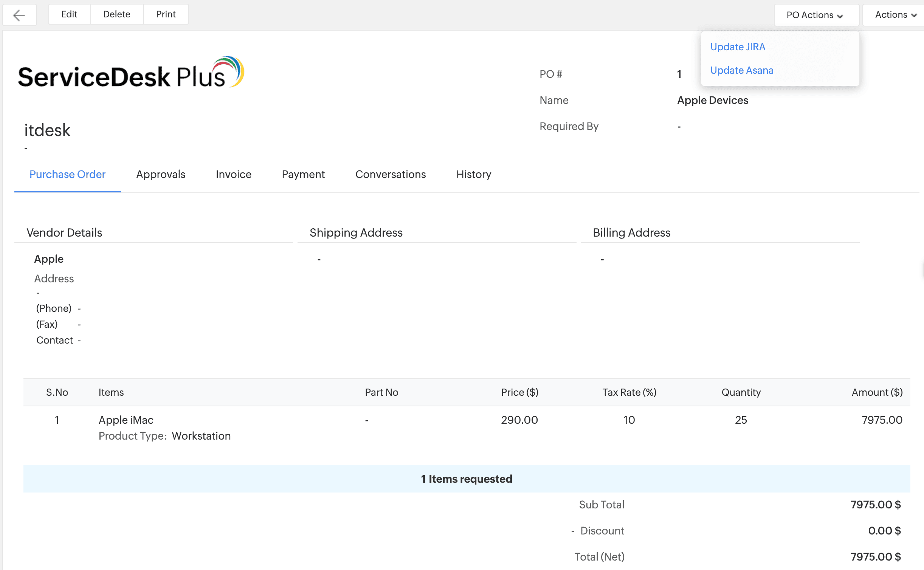Click the Apple iMac item row
The image size is (924, 570).
coord(126,420)
